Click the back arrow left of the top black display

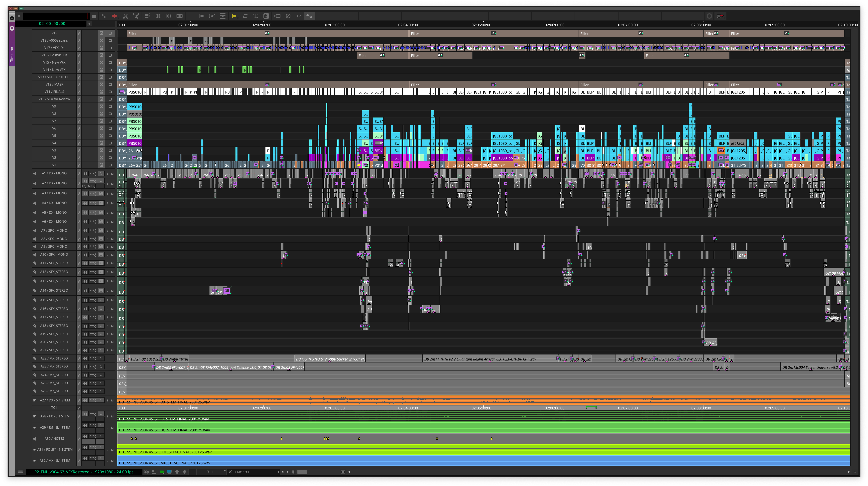coord(19,16)
